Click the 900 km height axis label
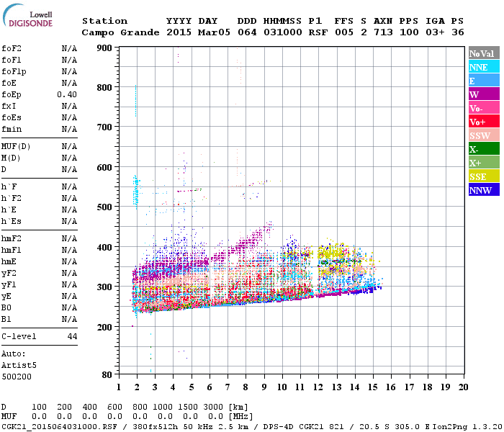 pyautogui.click(x=104, y=48)
